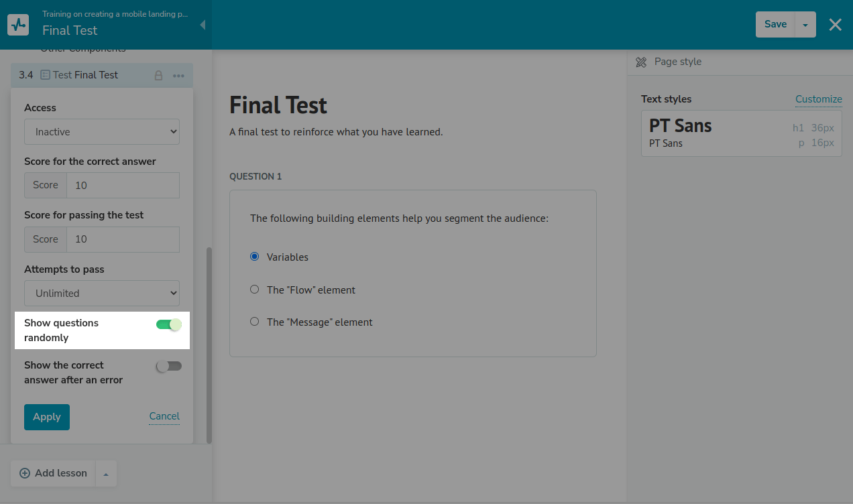This screenshot has height=504, width=853.
Task: Click the lock icon on Final Test lesson
Action: pos(159,76)
